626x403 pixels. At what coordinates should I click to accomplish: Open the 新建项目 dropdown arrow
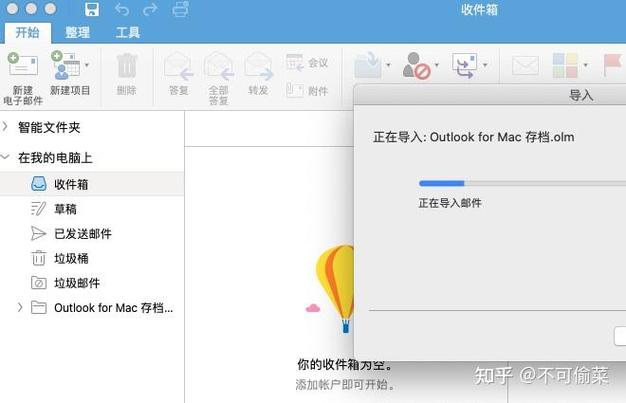pyautogui.click(x=87, y=65)
